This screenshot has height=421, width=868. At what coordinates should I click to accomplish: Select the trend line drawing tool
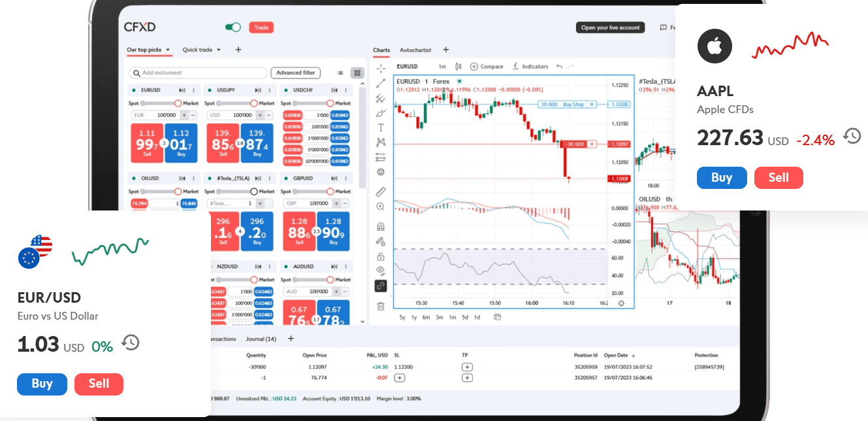click(x=381, y=83)
